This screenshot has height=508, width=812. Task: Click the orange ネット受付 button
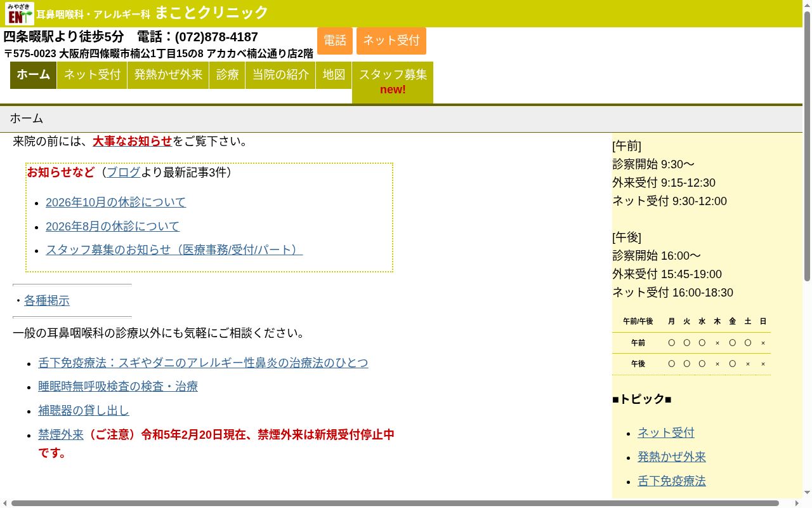[x=391, y=41]
